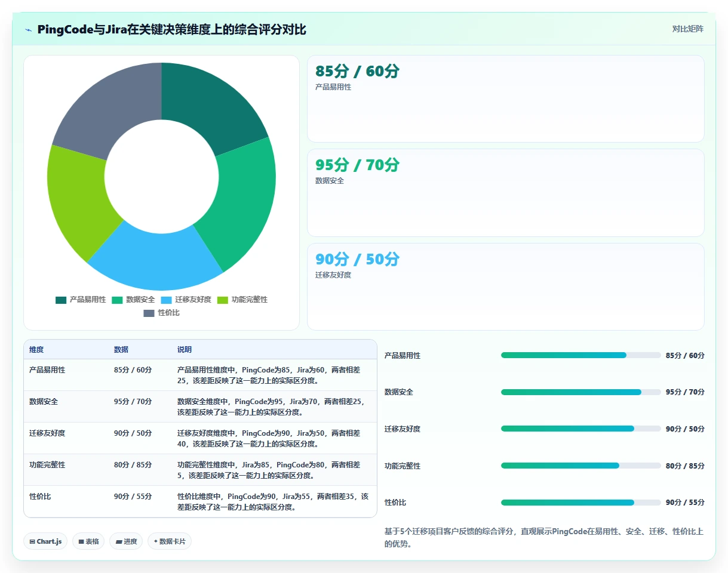Click the Chart.js tag chip
This screenshot has height=573, width=728.
coord(46,541)
